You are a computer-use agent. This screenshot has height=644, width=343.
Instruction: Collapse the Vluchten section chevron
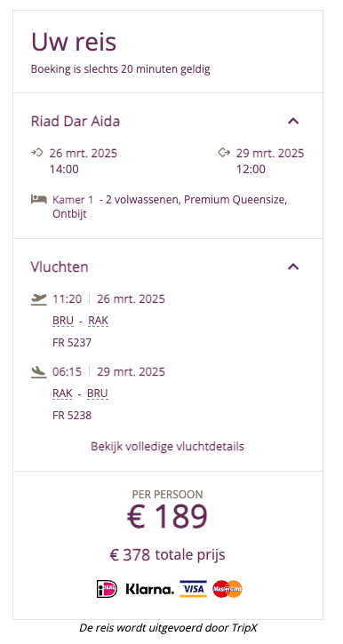pyautogui.click(x=293, y=267)
